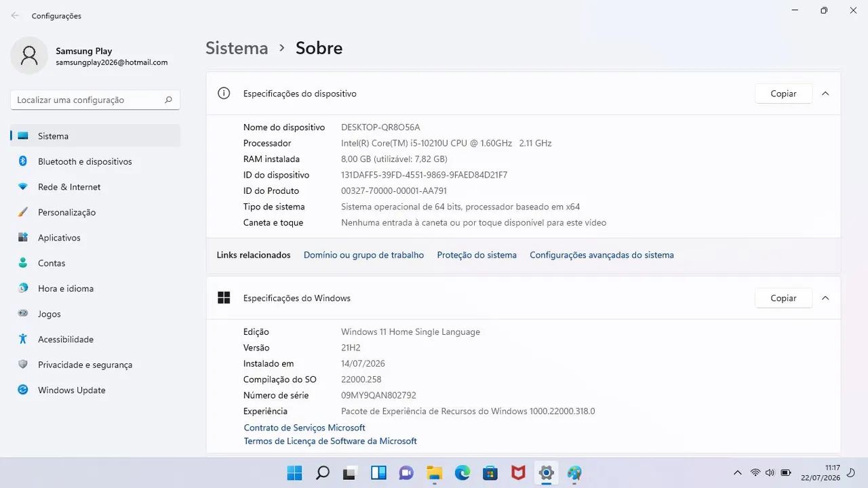This screenshot has width=868, height=488.
Task: Click the Samsung Play profile avatar
Action: 29,56
